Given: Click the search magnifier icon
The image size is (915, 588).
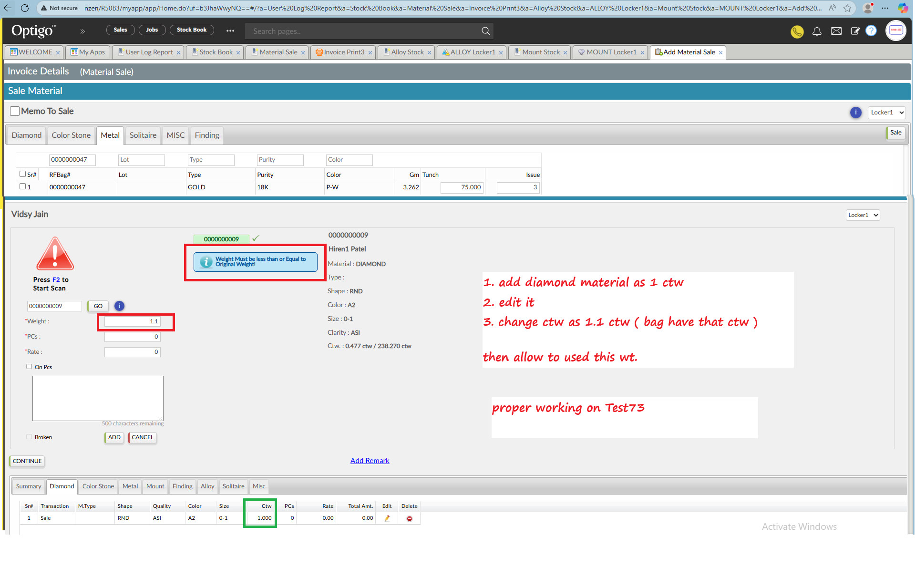Looking at the screenshot, I should tap(485, 31).
